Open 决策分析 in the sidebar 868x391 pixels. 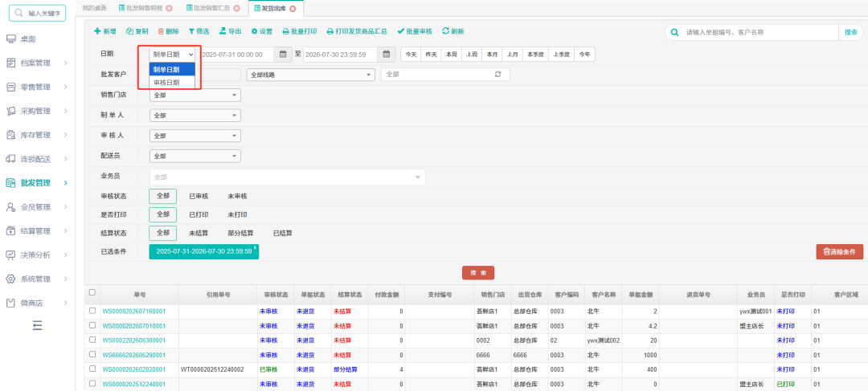tap(35, 255)
